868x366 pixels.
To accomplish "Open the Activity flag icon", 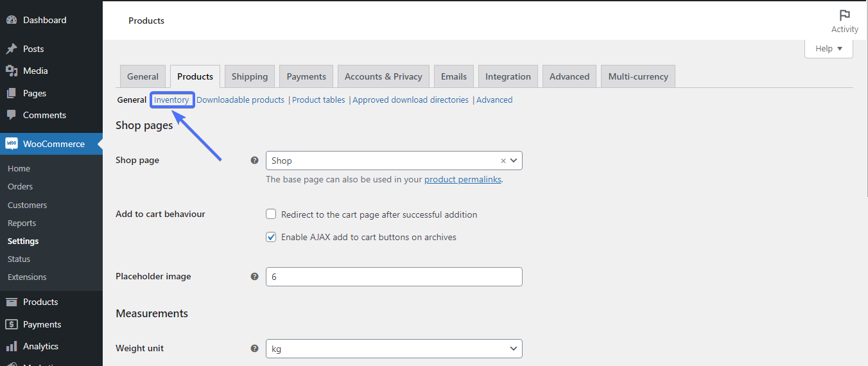I will 844,15.
